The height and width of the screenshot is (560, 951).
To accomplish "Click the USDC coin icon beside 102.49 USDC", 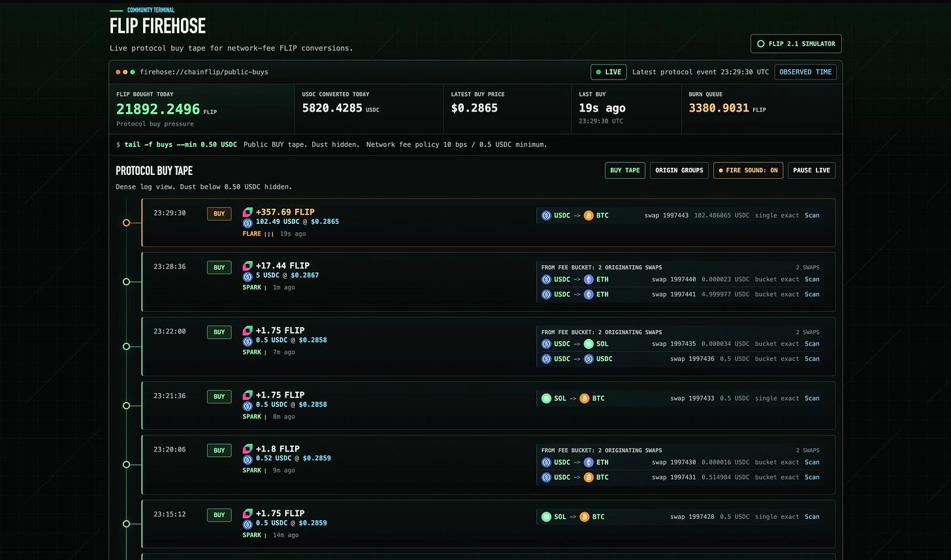I will tap(248, 222).
